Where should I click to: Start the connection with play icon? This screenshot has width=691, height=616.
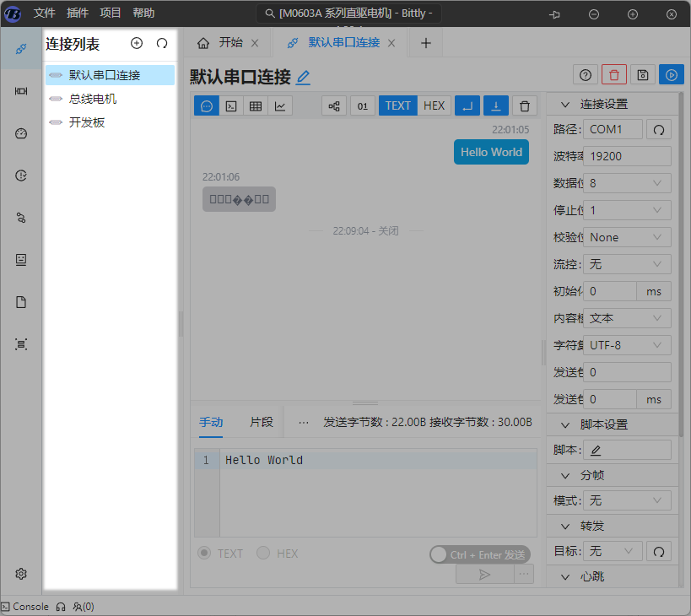tap(672, 75)
